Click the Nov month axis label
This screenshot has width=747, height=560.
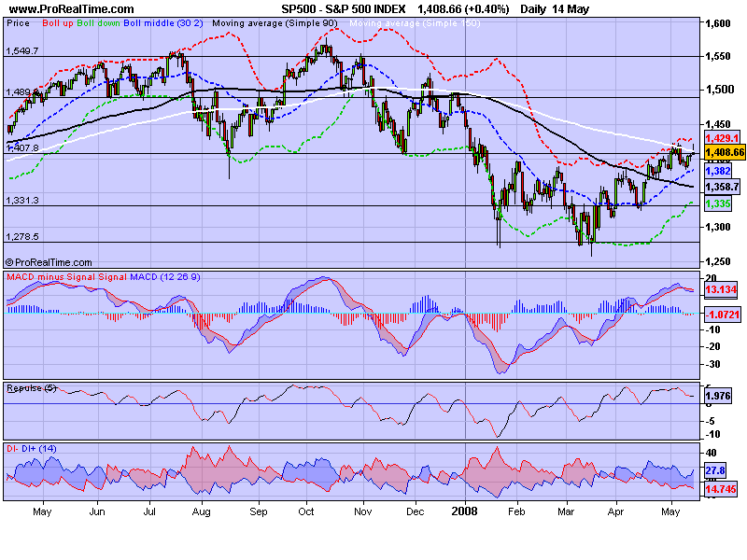pyautogui.click(x=363, y=511)
